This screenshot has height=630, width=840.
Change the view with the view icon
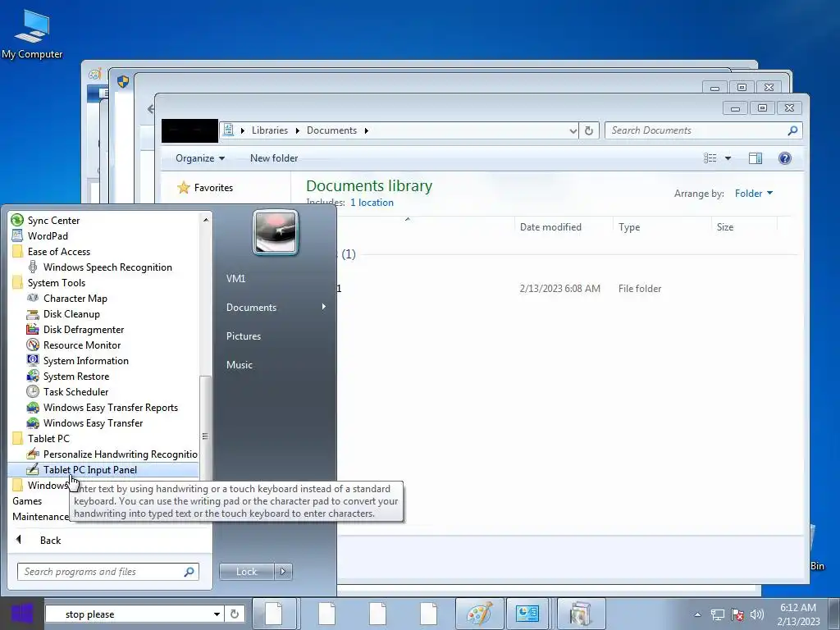710,158
